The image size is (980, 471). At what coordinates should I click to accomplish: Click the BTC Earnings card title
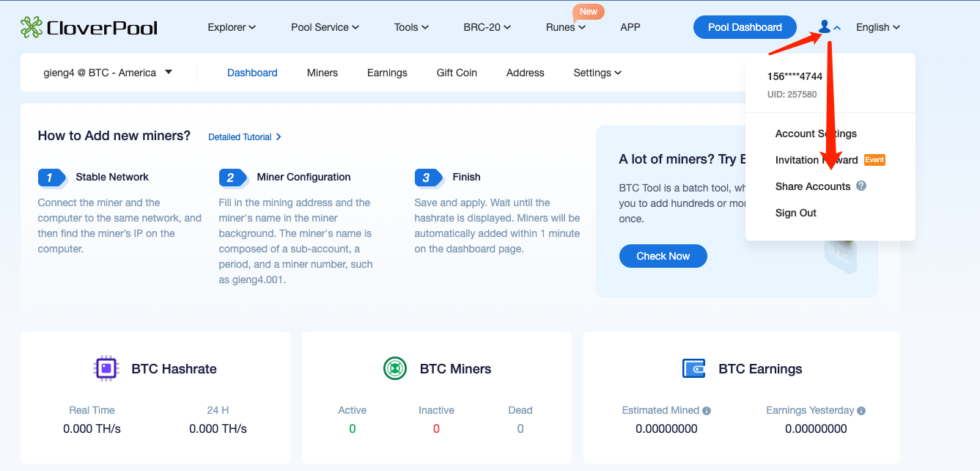pos(760,369)
